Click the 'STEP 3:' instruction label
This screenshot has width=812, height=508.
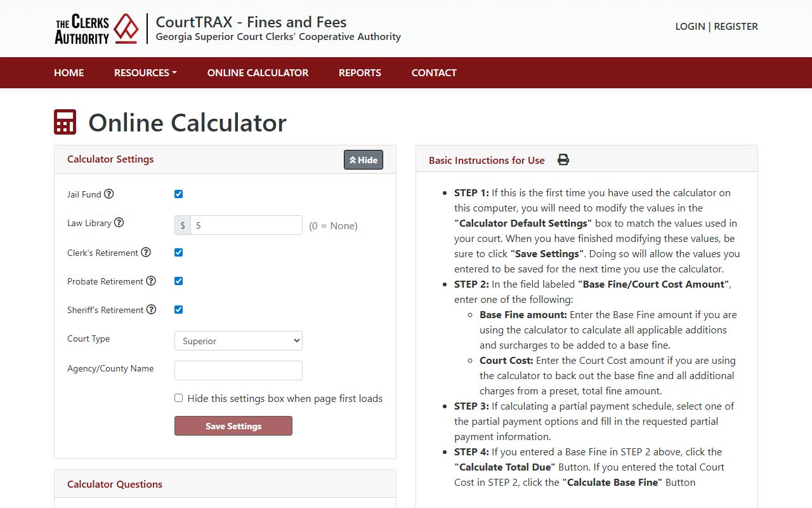(x=471, y=406)
